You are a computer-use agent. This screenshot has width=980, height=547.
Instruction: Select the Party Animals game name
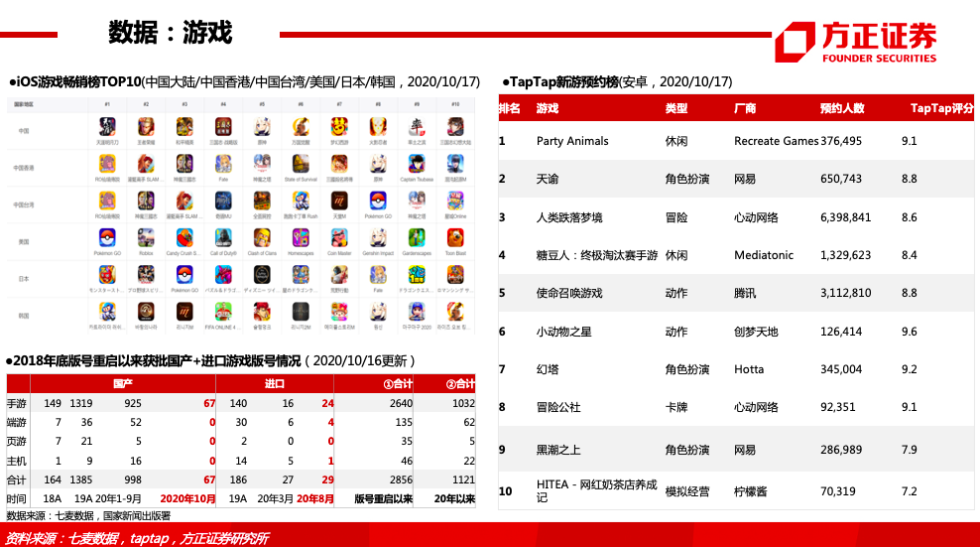pyautogui.click(x=572, y=141)
